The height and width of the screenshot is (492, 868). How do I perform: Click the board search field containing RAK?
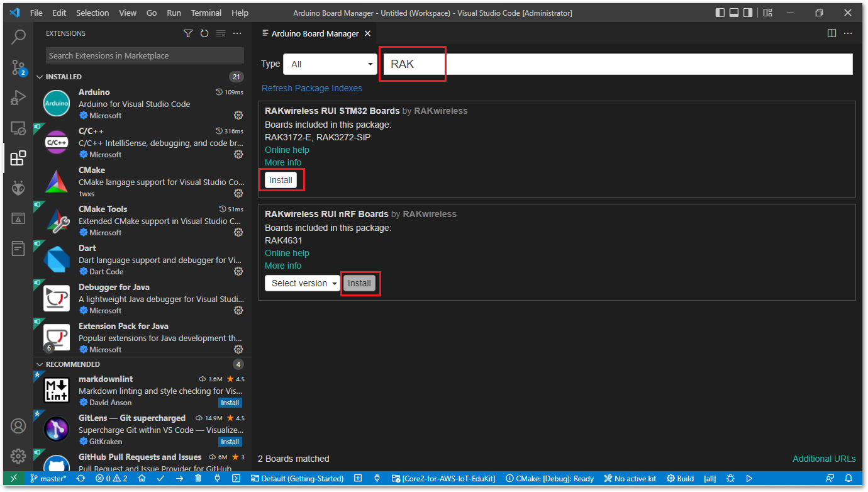tap(618, 64)
